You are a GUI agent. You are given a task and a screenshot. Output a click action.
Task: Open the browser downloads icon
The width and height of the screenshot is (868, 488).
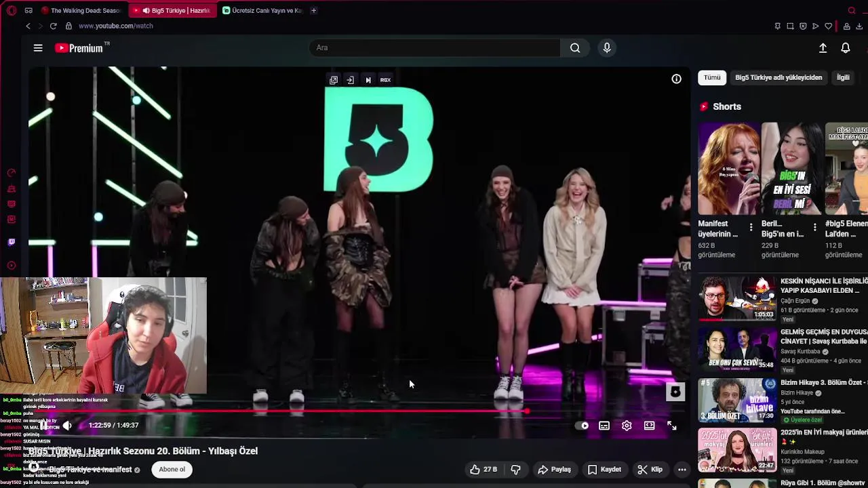[x=859, y=26]
